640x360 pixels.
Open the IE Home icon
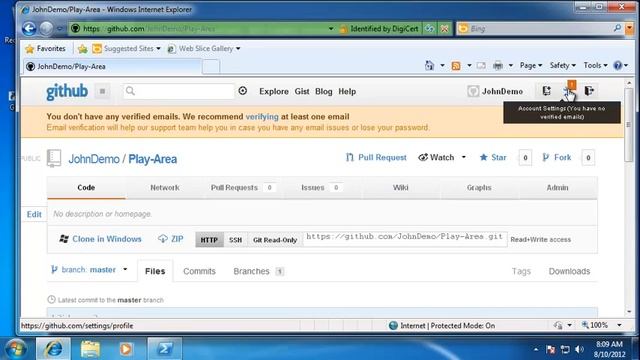click(x=429, y=65)
